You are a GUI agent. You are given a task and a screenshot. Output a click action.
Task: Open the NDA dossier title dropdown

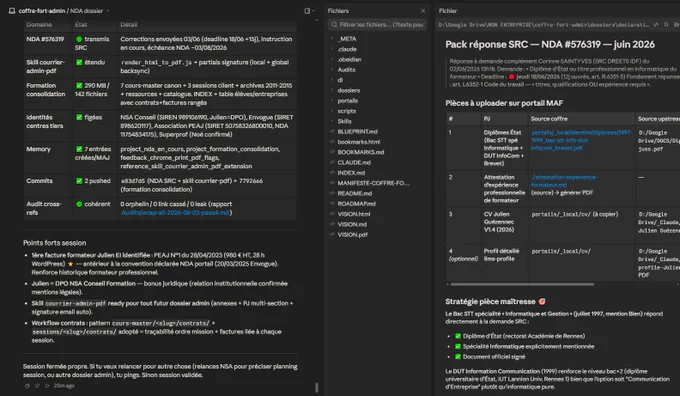coord(108,11)
